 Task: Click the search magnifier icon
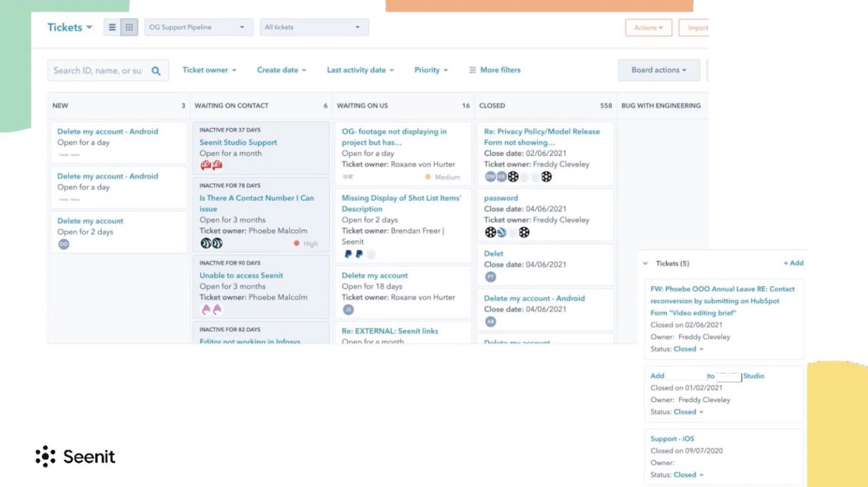pos(156,71)
